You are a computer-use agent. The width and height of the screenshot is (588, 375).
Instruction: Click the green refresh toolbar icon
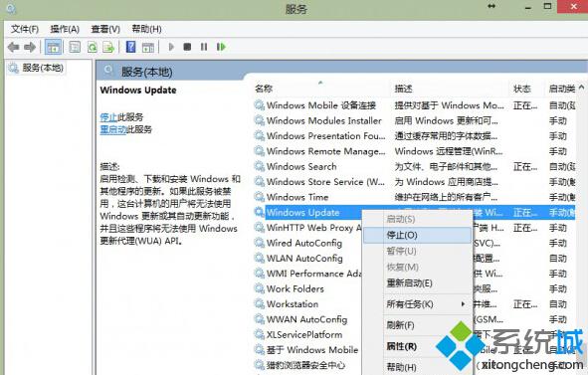(x=92, y=48)
